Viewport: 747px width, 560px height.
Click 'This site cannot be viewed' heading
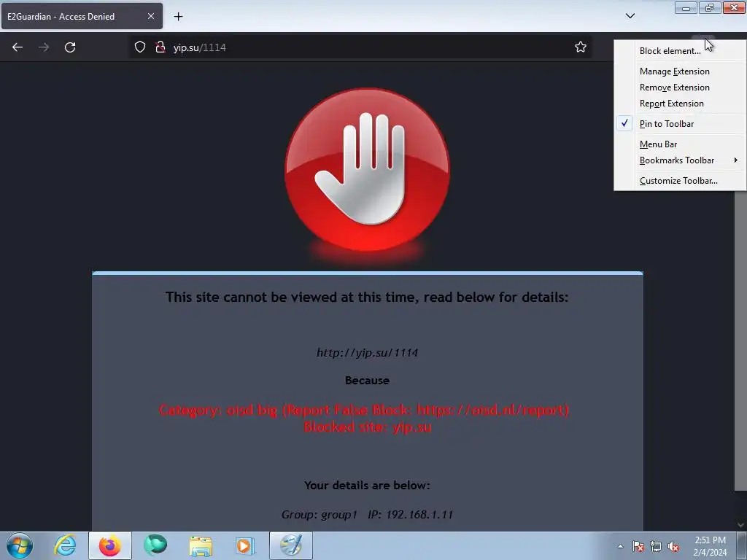(367, 297)
